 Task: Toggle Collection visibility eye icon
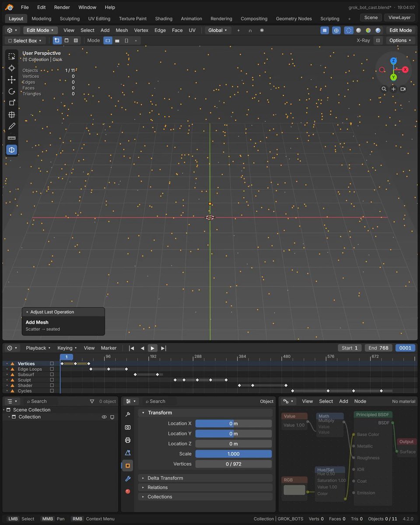click(104, 417)
